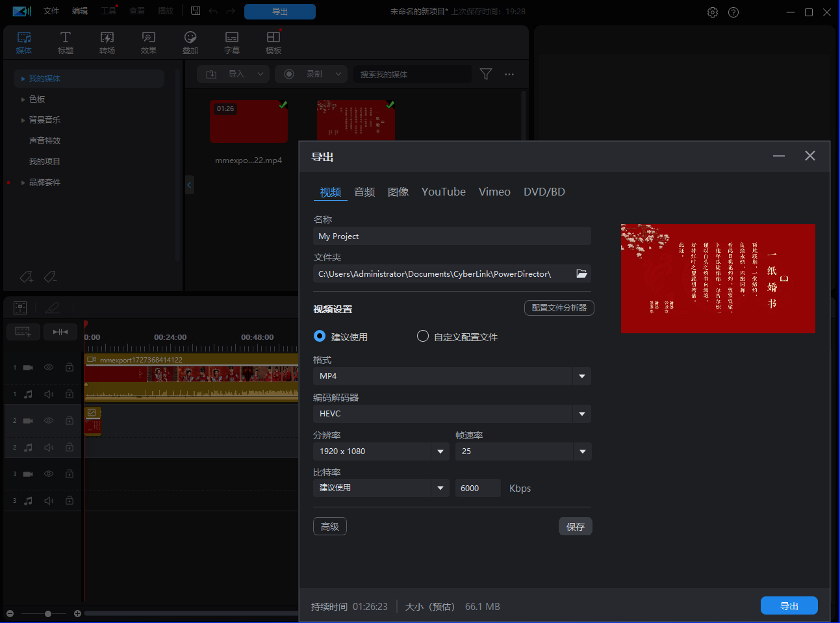Click the blue export button in dialog
Screen dimensions: 840x623
click(789, 605)
